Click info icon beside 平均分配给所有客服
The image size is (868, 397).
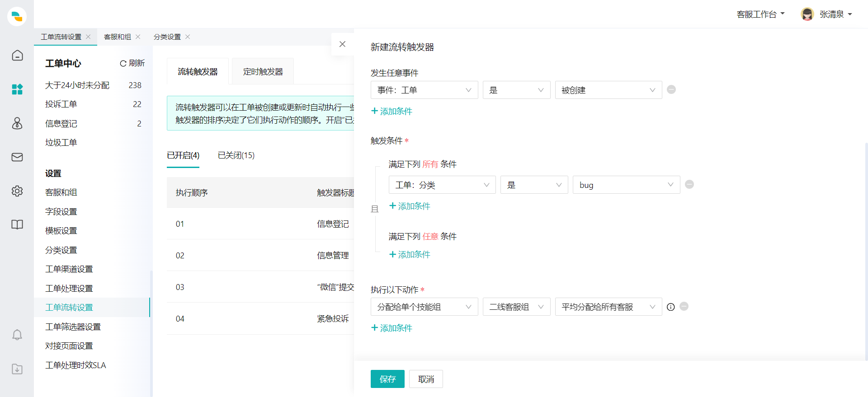click(x=671, y=307)
